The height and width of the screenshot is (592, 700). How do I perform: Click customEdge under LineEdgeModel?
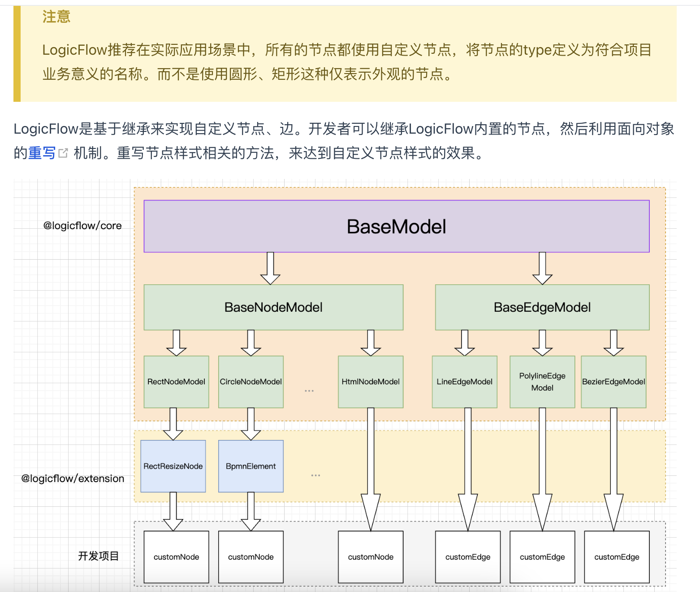[x=468, y=557]
